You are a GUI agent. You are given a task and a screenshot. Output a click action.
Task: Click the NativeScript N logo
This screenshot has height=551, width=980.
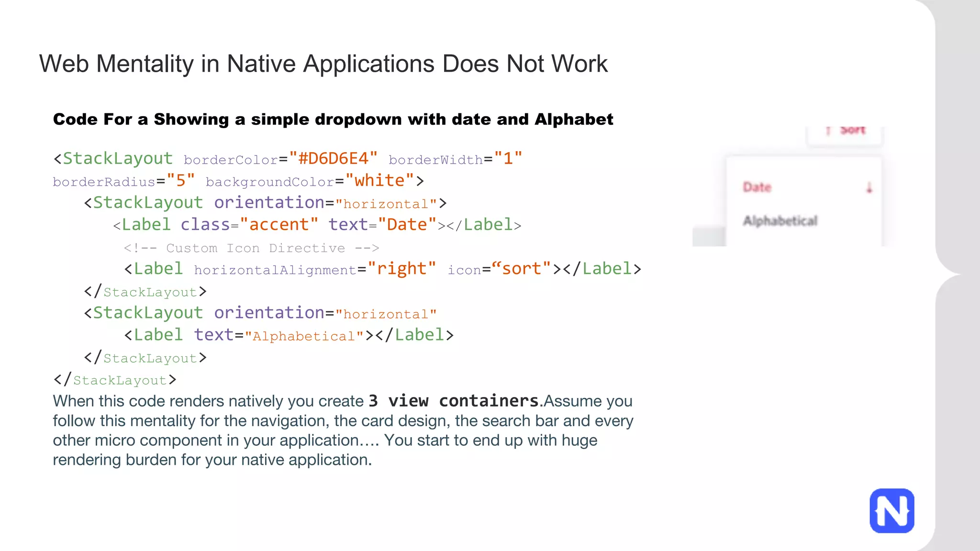click(x=891, y=511)
